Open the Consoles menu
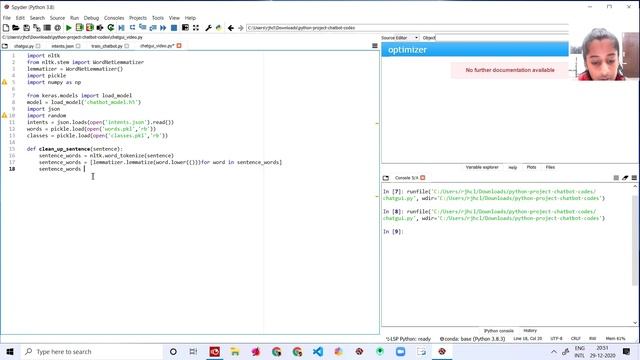The width and height of the screenshot is (640, 360). point(114,18)
